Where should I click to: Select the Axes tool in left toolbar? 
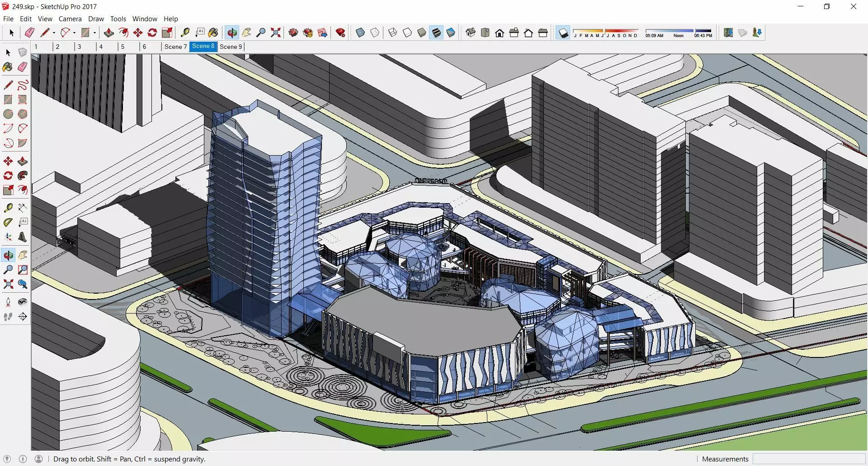pos(8,237)
